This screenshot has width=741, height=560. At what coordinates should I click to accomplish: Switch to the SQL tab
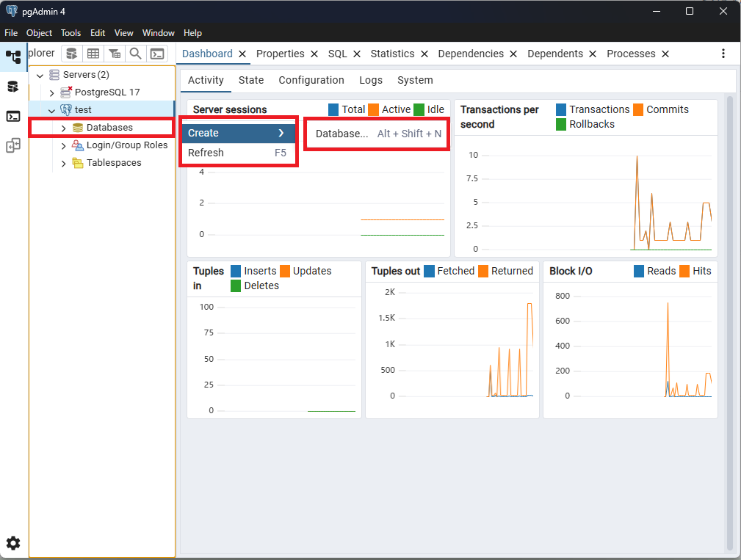[337, 54]
